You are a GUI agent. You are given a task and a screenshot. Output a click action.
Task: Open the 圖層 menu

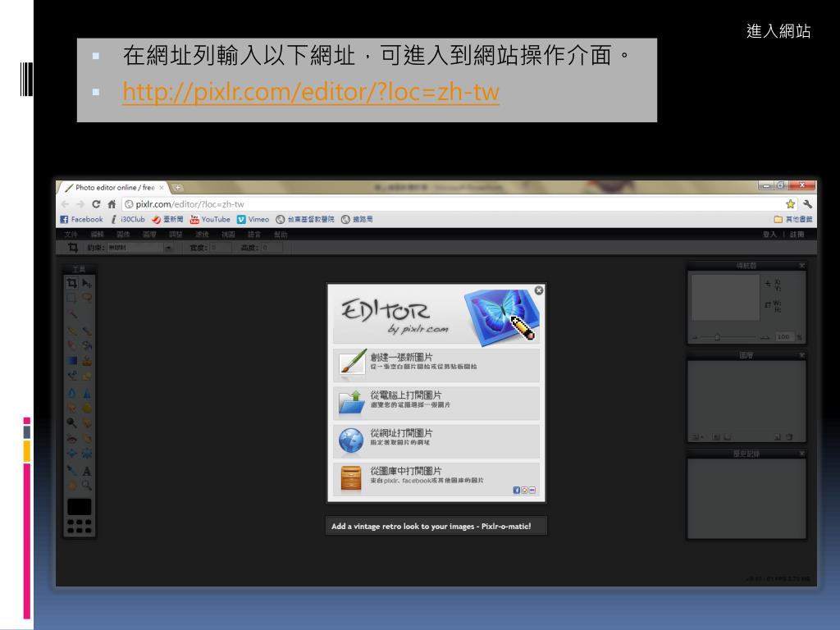coord(149,235)
